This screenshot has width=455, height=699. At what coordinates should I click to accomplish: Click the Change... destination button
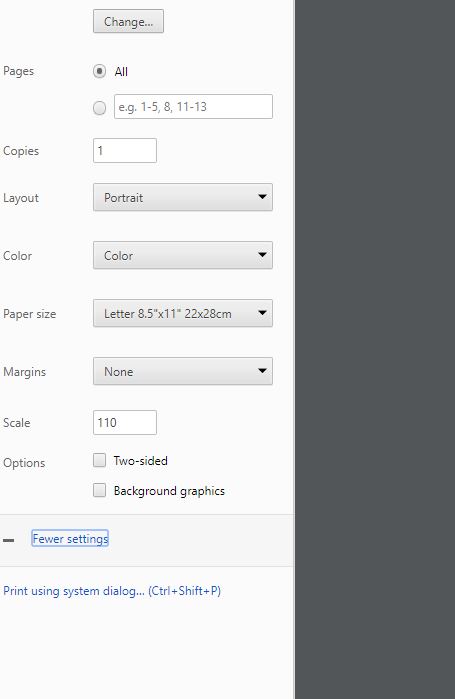(128, 21)
